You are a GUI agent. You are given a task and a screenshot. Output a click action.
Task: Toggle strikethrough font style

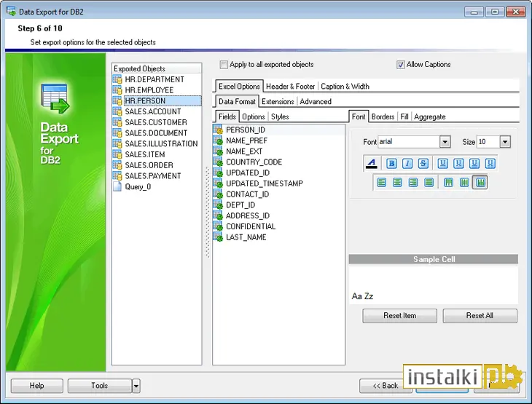tap(423, 164)
